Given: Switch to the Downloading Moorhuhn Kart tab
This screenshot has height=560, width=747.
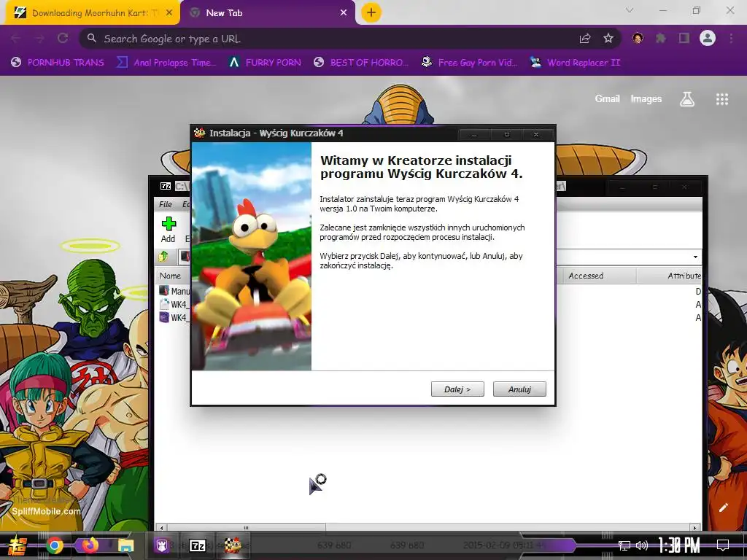Looking at the screenshot, I should tap(90, 13).
